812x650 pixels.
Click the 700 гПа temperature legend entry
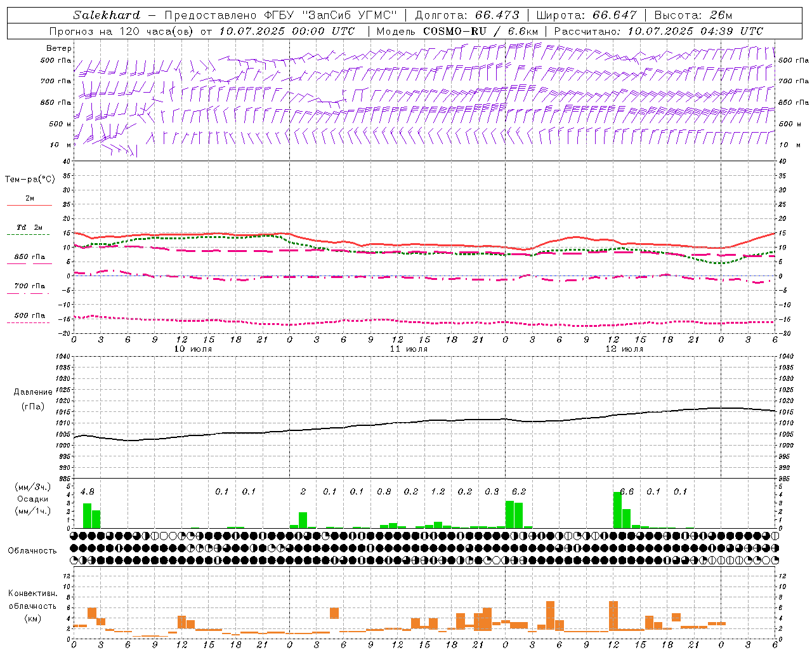pos(29,286)
